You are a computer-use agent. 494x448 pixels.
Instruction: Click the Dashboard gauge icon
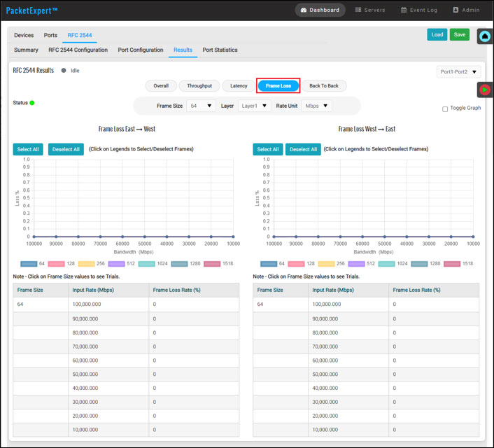click(304, 10)
